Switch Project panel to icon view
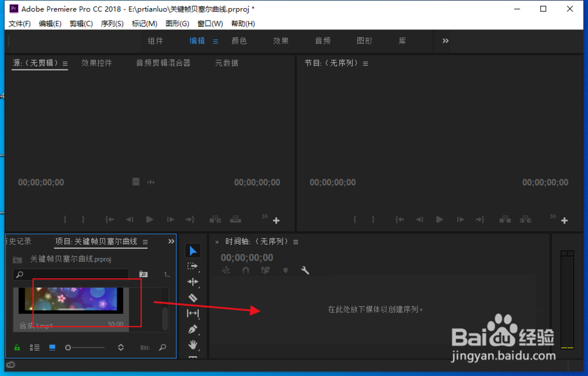The width and height of the screenshot is (588, 376). pos(52,348)
